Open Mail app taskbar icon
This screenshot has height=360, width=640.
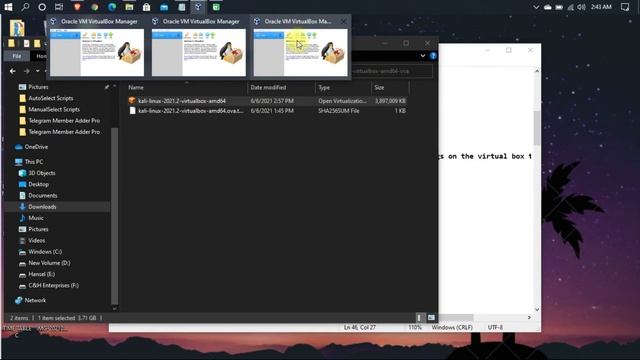164,7
